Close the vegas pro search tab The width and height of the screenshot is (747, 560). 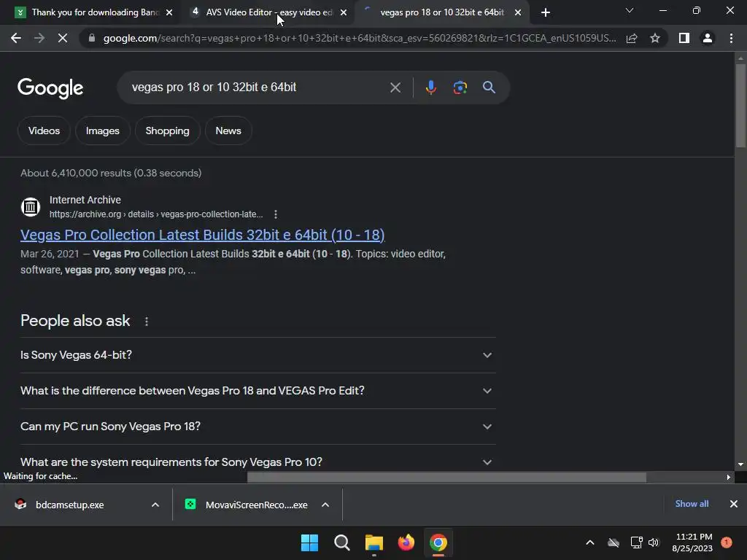518,12
